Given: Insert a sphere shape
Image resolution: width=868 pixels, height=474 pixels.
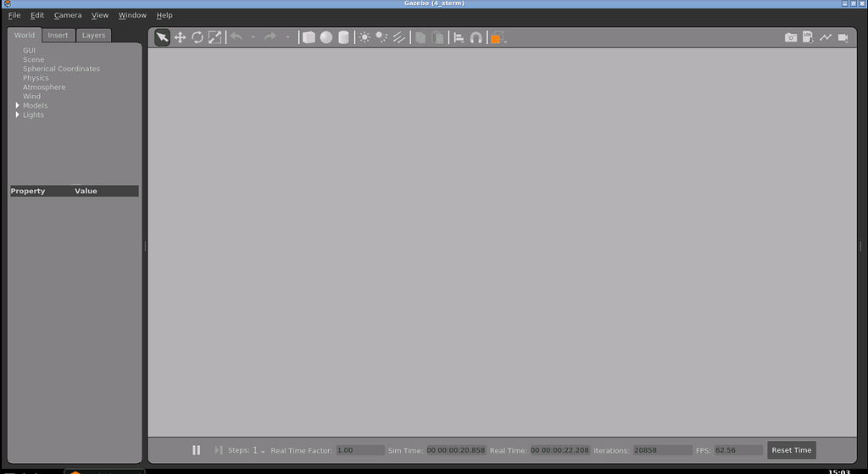Looking at the screenshot, I should (325, 37).
